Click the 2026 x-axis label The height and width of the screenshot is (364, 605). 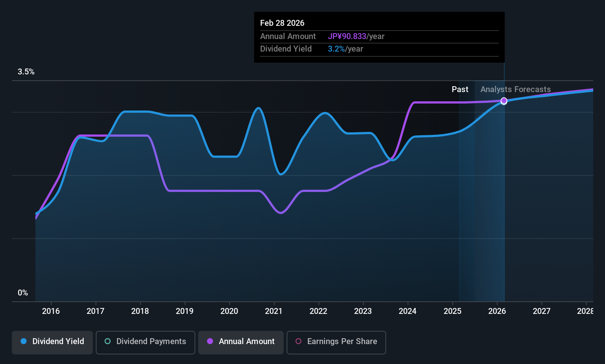(497, 311)
